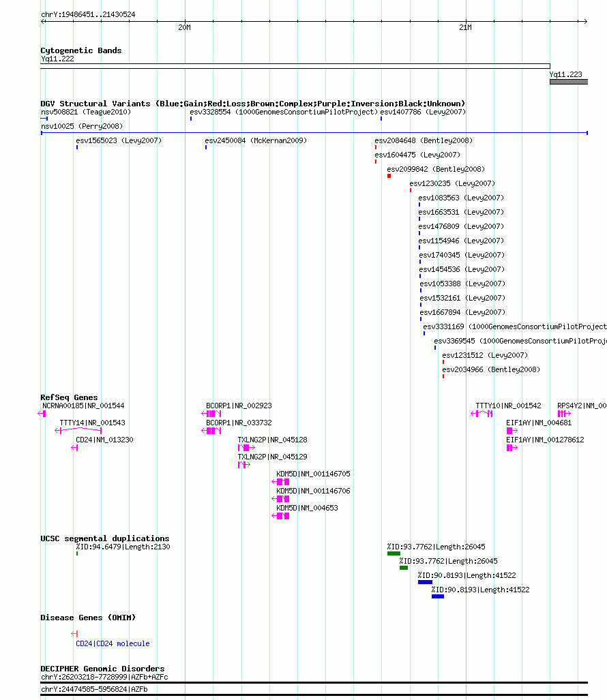Click the second blue 41522-length duplication bar
The width and height of the screenshot is (607, 700).
pos(438,596)
